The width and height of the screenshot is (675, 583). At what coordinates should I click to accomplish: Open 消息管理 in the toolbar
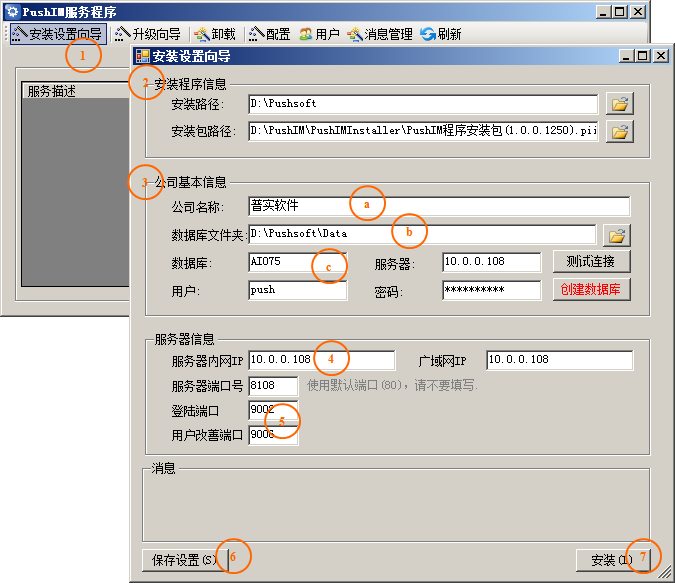pyautogui.click(x=379, y=34)
